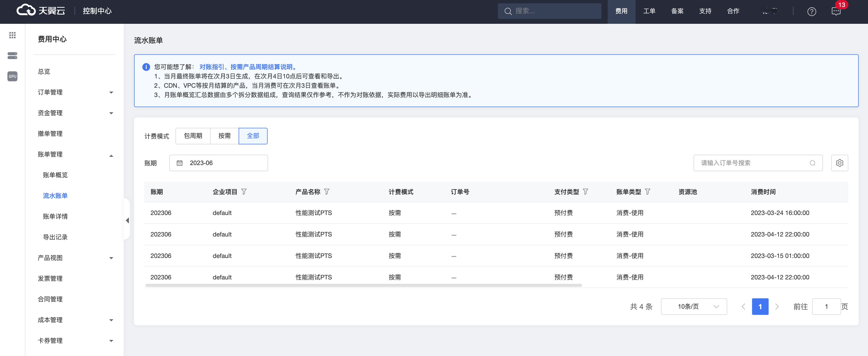
Task: Select 全部 billing mode option
Action: [x=253, y=136]
